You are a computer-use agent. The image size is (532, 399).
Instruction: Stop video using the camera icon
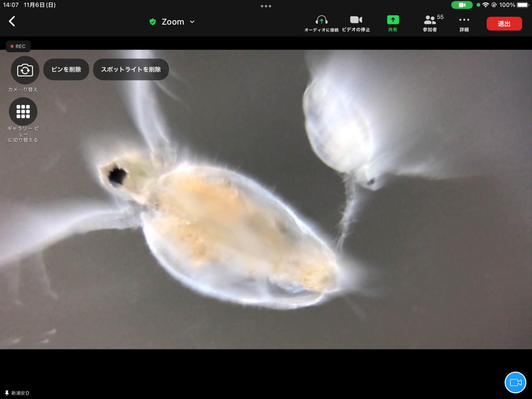pyautogui.click(x=356, y=23)
